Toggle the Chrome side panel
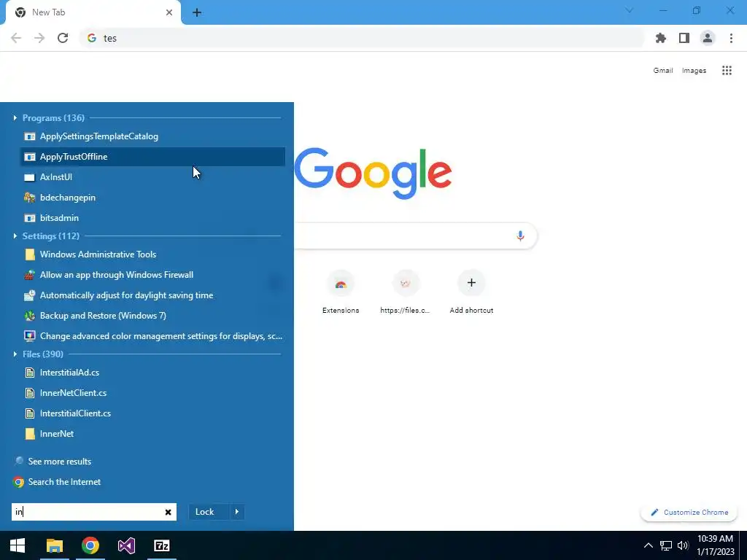This screenshot has height=560, width=747. pos(684,38)
